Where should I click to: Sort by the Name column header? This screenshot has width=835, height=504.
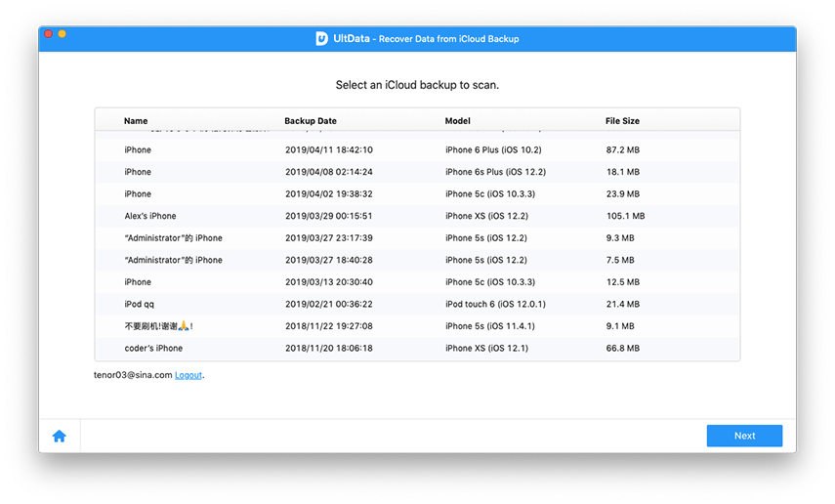pos(136,121)
